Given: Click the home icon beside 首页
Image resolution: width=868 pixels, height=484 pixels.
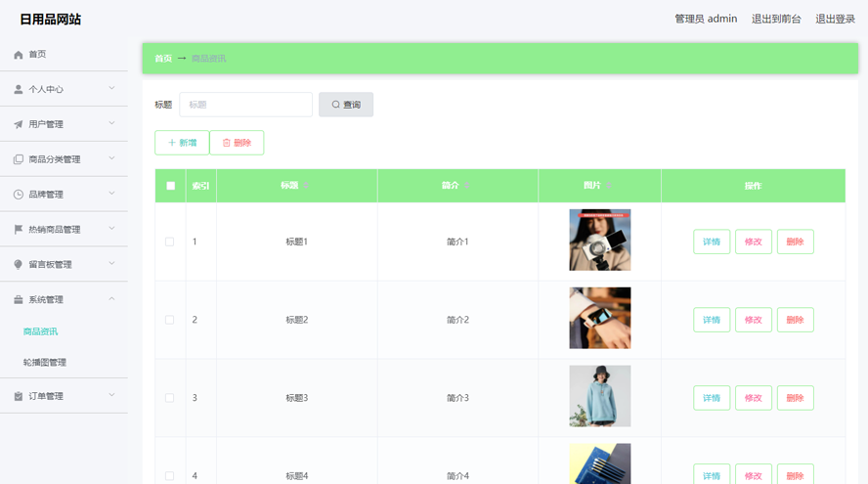Looking at the screenshot, I should pos(19,55).
